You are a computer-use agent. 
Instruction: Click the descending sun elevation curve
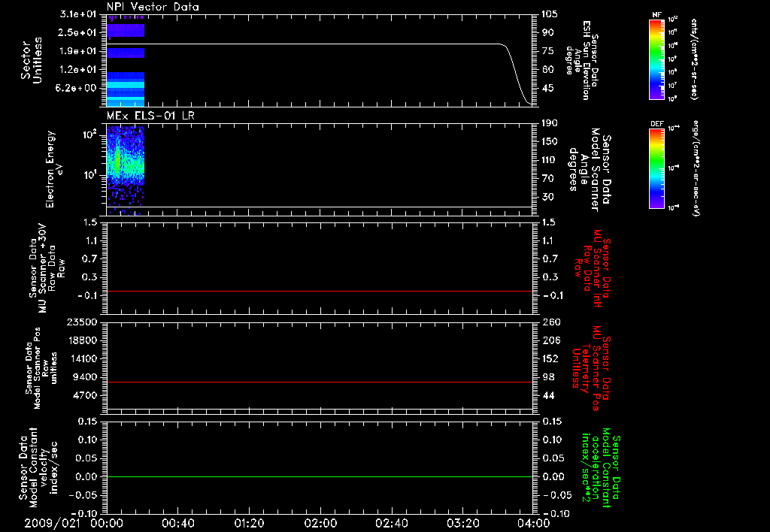coord(517,74)
